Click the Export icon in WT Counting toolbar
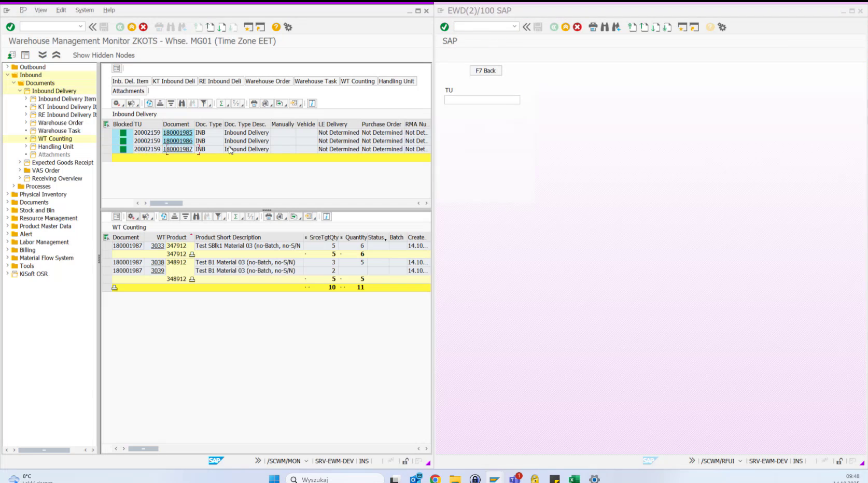The image size is (868, 483). tap(294, 217)
